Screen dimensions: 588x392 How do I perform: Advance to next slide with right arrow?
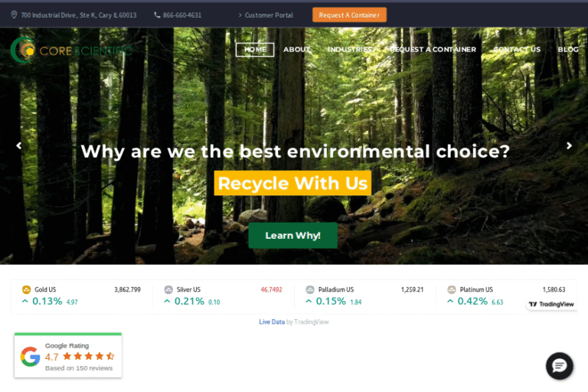click(x=569, y=145)
